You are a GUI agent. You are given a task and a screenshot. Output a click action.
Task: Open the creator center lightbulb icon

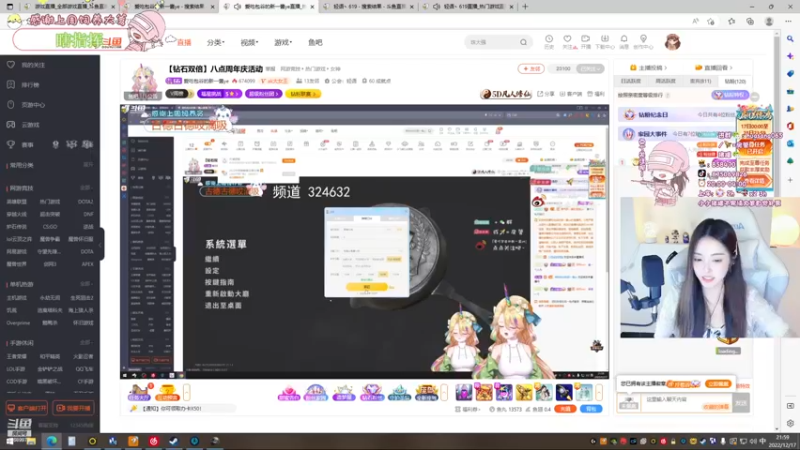(x=643, y=42)
